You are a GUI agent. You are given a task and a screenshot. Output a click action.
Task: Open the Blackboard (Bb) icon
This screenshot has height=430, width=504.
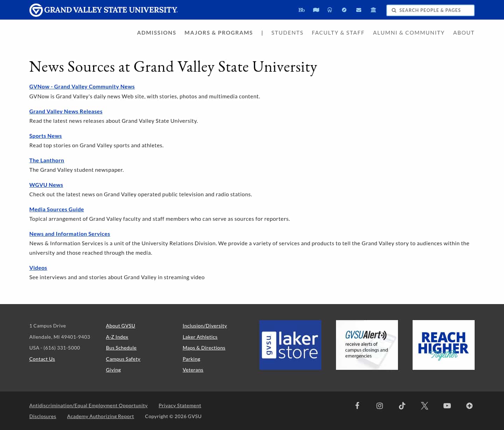(x=301, y=10)
